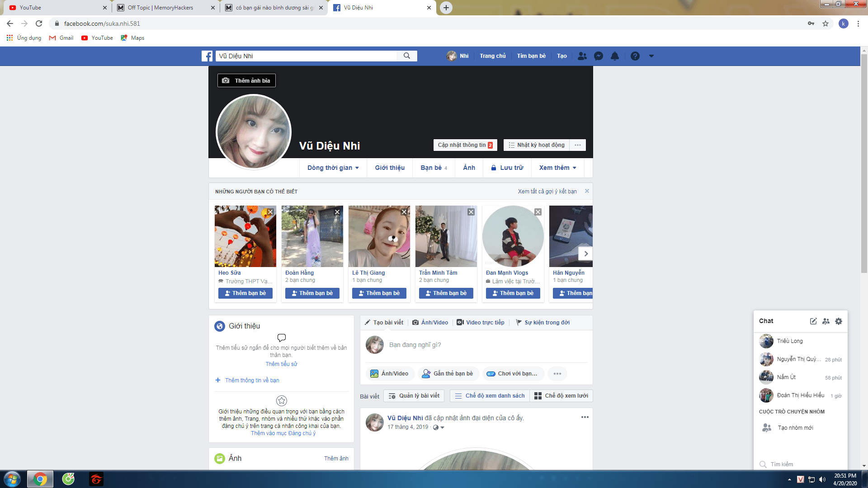The width and height of the screenshot is (868, 488).
Task: Click Video trực tiếp composer option
Action: click(x=481, y=323)
